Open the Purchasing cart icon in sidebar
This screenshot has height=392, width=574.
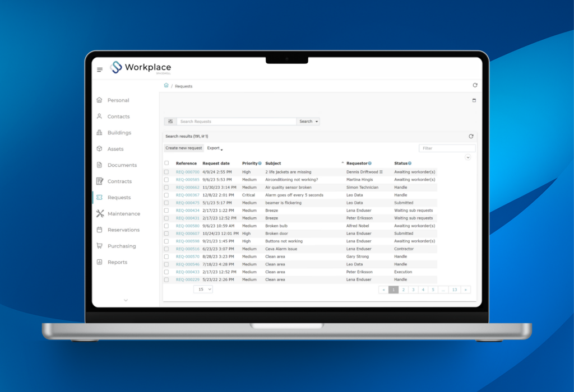[100, 246]
